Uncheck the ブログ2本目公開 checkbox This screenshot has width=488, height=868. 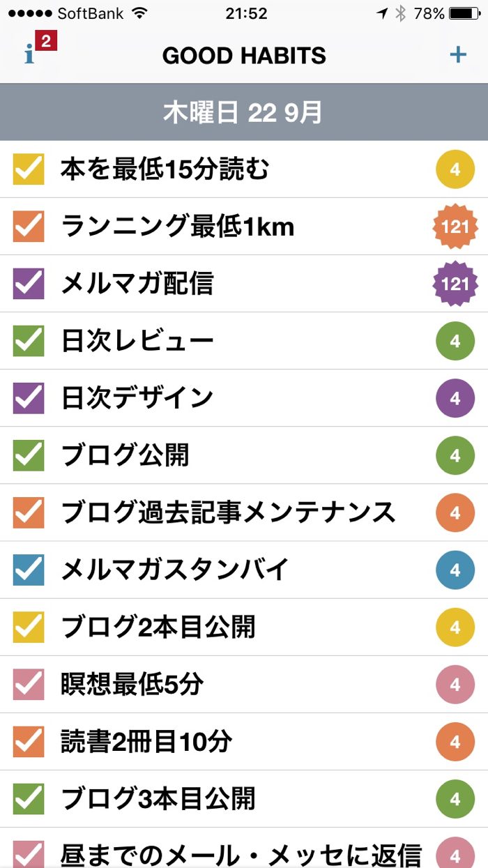pyautogui.click(x=29, y=627)
